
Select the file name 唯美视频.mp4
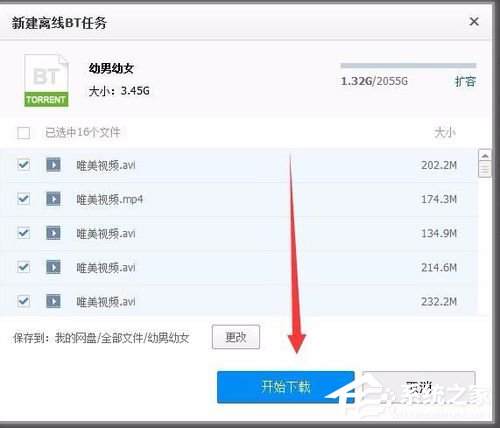coord(110,199)
